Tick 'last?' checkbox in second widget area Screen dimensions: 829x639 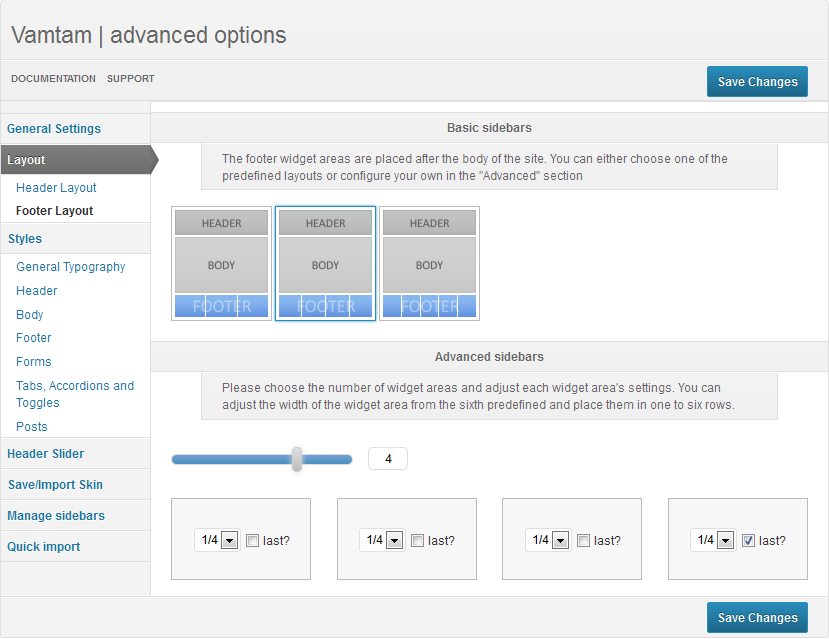tap(418, 541)
